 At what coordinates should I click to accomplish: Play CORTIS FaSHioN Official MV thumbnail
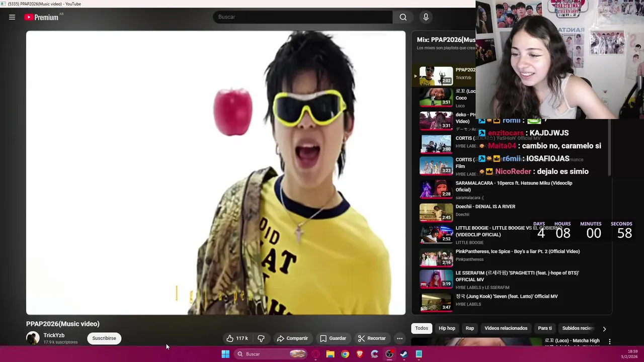436,143
